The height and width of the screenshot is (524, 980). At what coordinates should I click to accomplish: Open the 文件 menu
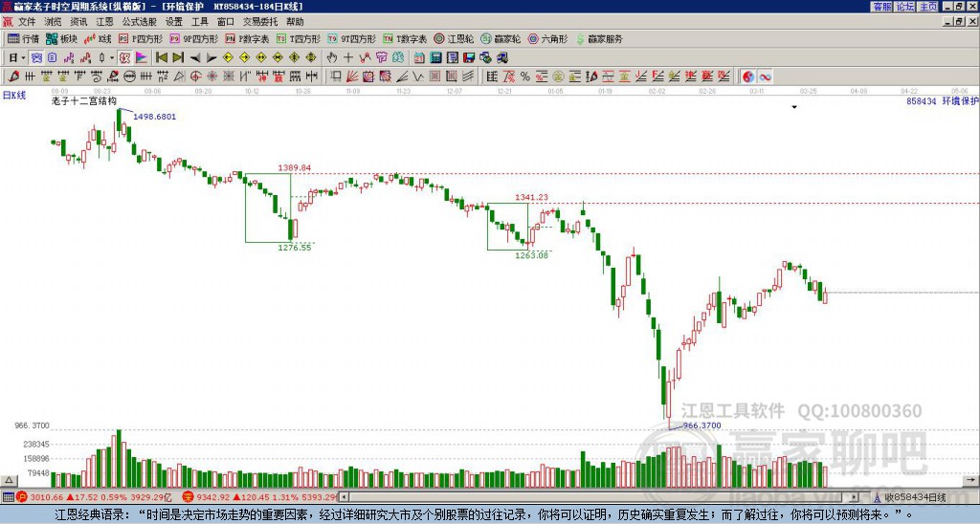click(27, 22)
